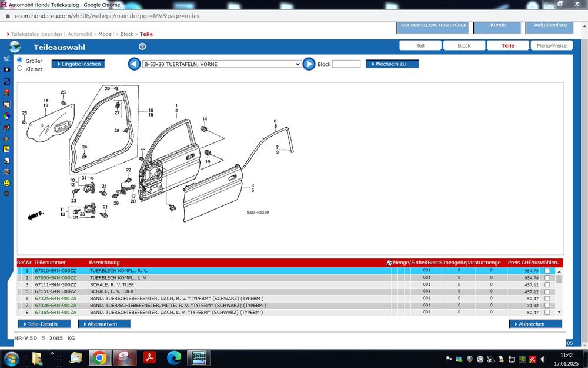Click the smiley face sidebar icon
Screen dimensions: 588x368
6,183
